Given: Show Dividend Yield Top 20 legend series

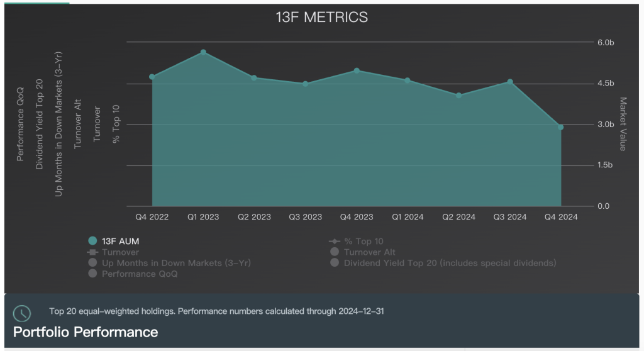Looking at the screenshot, I should point(449,262).
